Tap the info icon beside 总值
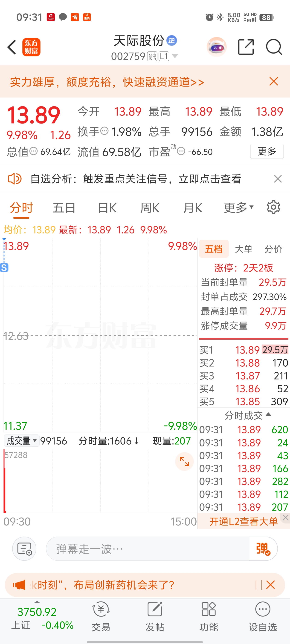This screenshot has height=644, width=290. 34,151
